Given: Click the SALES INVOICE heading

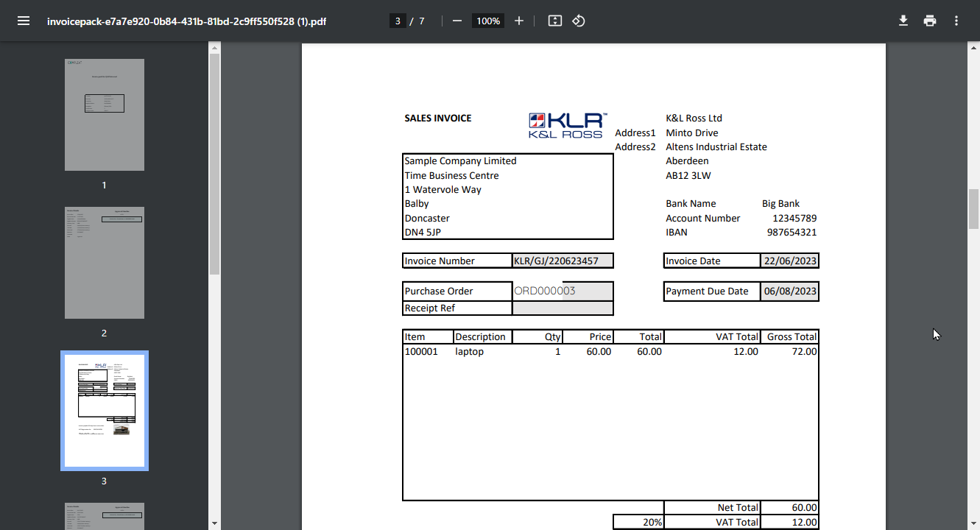Looking at the screenshot, I should pos(438,118).
